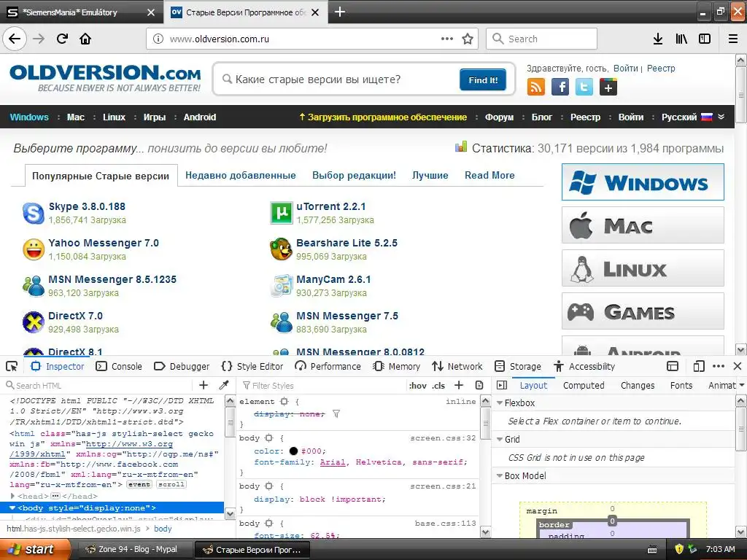Open the hamburger application menu
The height and width of the screenshot is (560, 747).
tap(733, 39)
